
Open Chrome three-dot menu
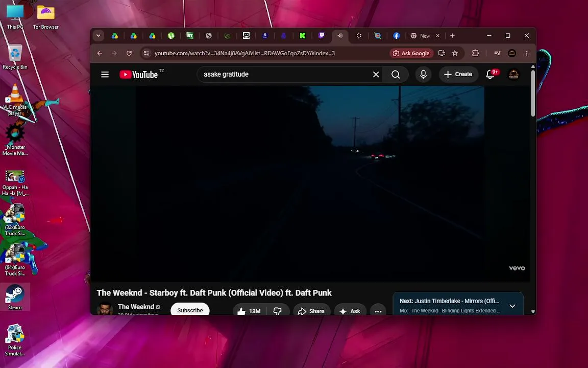(x=527, y=53)
